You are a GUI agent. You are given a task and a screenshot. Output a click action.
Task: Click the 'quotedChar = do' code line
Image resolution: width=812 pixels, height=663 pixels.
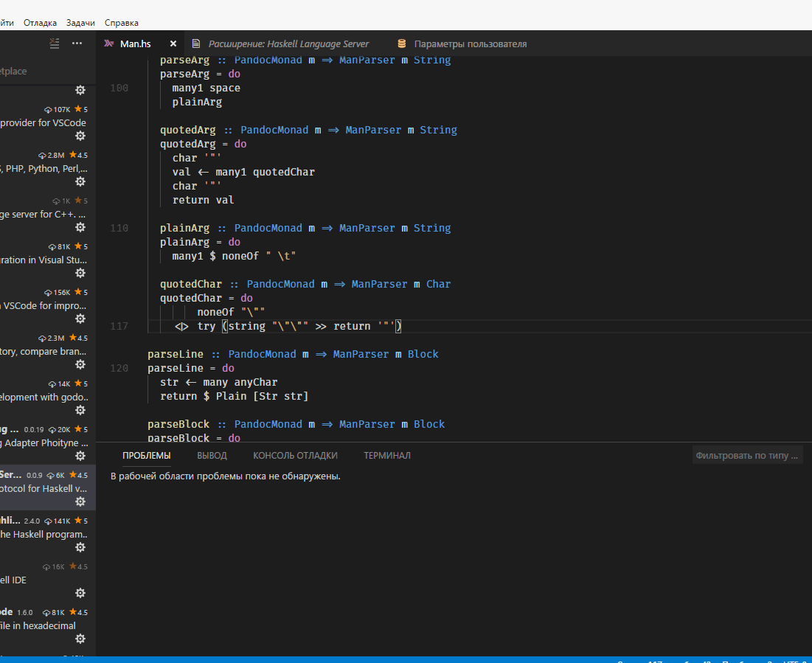pyautogui.click(x=206, y=299)
